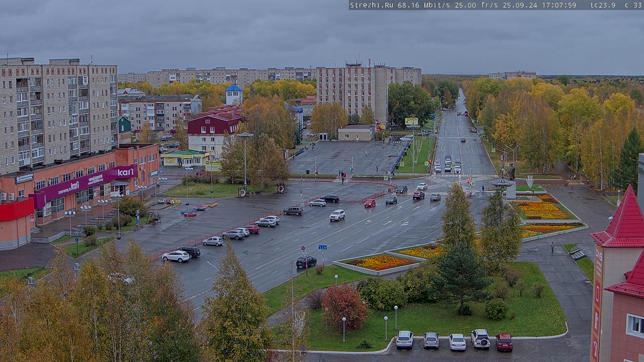
Task: Click the Strezhi.Ru overlay text
Action: pyautogui.click(x=372, y=5)
